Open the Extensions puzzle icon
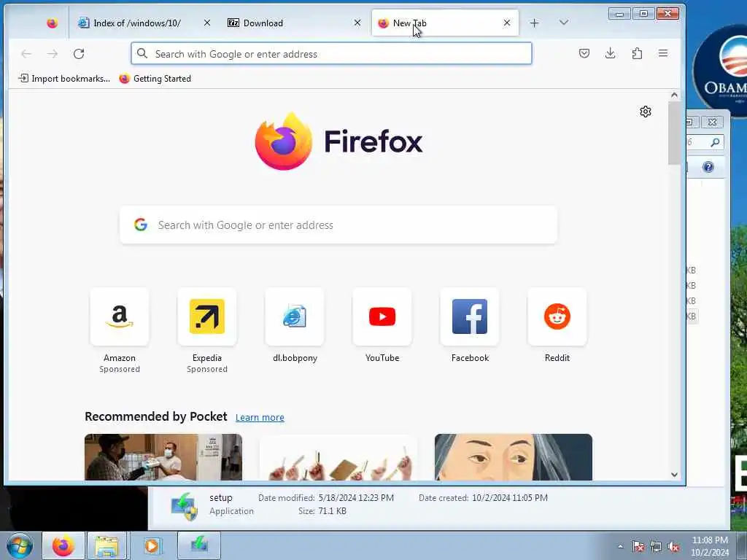Image resolution: width=747 pixels, height=560 pixels. [637, 53]
